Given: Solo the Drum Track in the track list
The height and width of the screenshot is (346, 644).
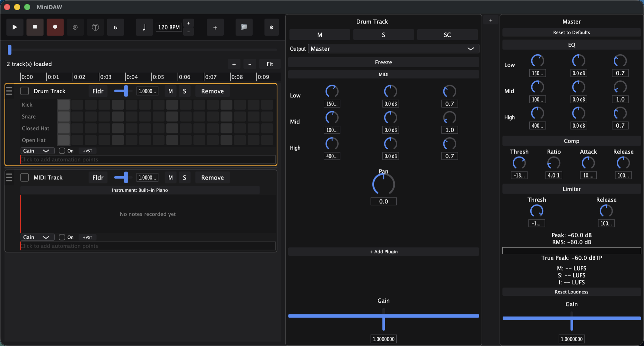Looking at the screenshot, I should click(x=185, y=91).
